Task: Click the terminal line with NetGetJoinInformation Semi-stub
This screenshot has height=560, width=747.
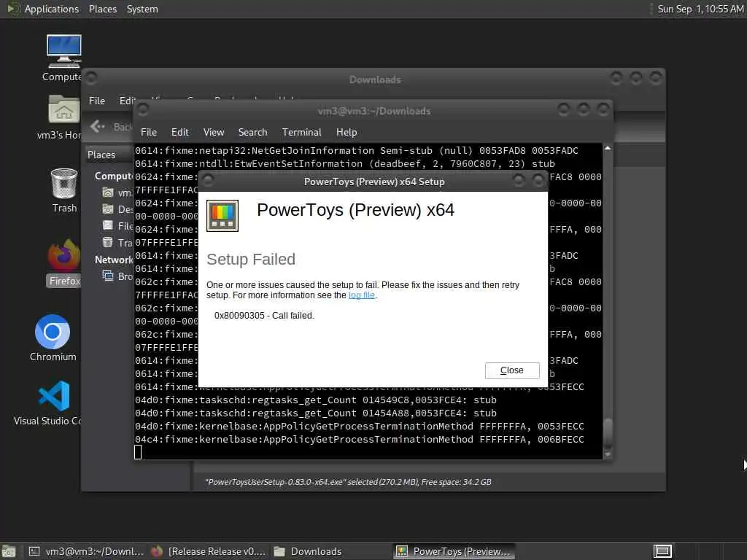Action: 356,150
